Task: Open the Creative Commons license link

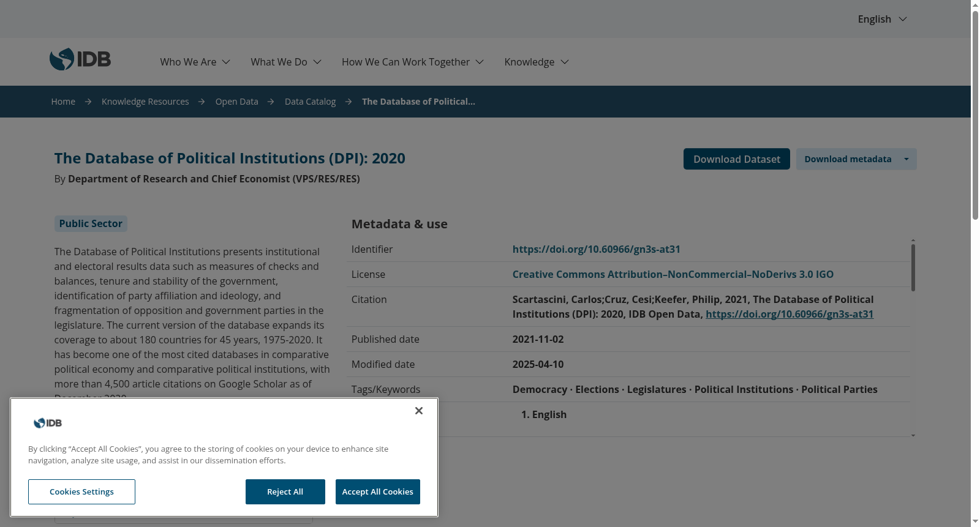Action: tap(673, 274)
